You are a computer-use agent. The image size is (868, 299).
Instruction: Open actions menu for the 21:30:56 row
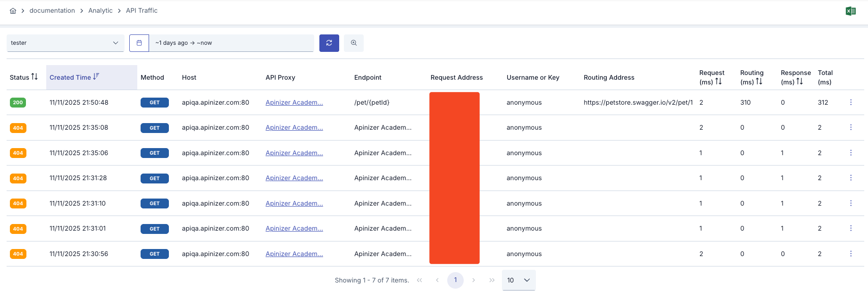[x=851, y=254]
